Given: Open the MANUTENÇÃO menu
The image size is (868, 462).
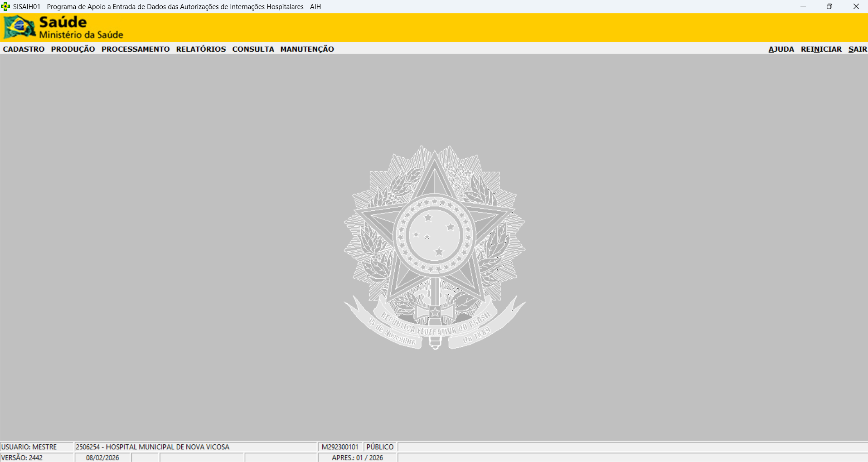Looking at the screenshot, I should coord(307,49).
